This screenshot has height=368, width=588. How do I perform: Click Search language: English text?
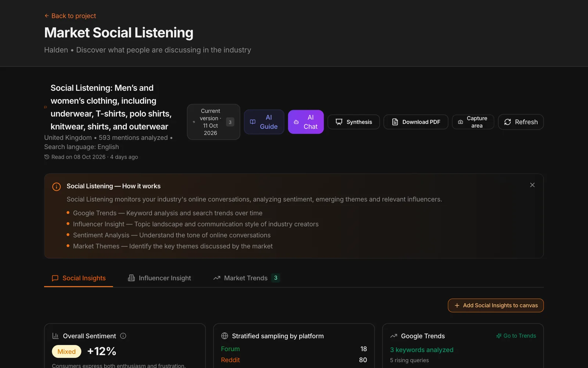click(82, 147)
